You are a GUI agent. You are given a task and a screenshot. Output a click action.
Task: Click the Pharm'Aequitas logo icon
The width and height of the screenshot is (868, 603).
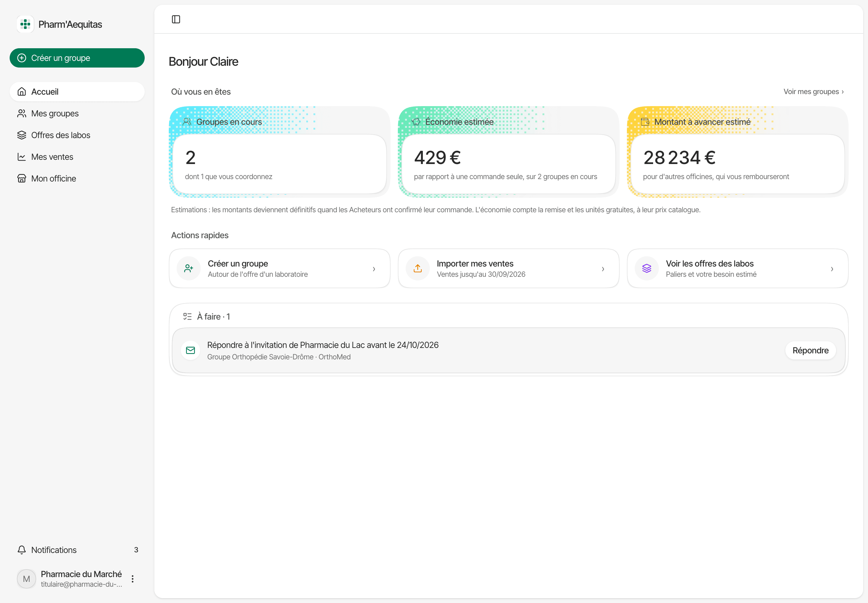coord(25,24)
